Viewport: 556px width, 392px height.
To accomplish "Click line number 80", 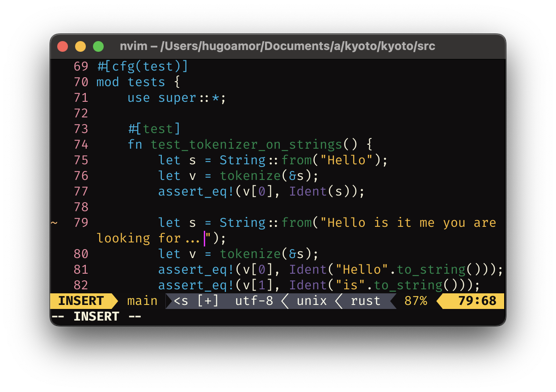I will (x=81, y=254).
